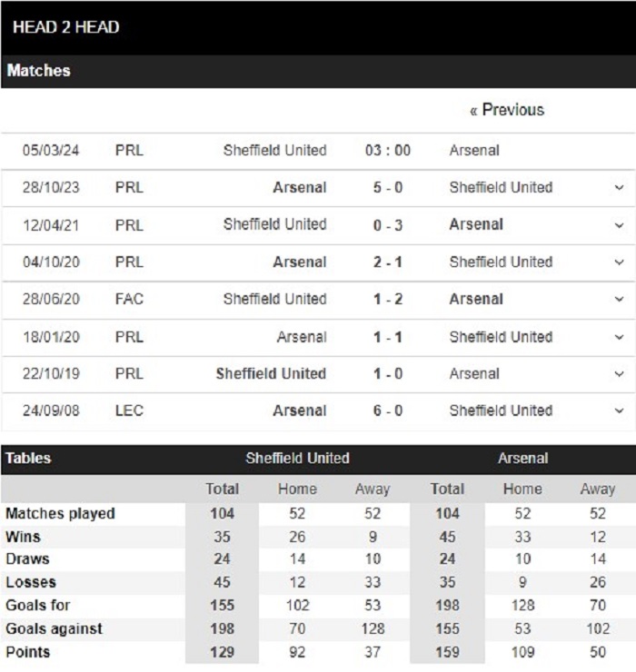Open the 5 - 0 score of 28/10/23
This screenshot has height=672, width=636.
pyautogui.click(x=388, y=188)
